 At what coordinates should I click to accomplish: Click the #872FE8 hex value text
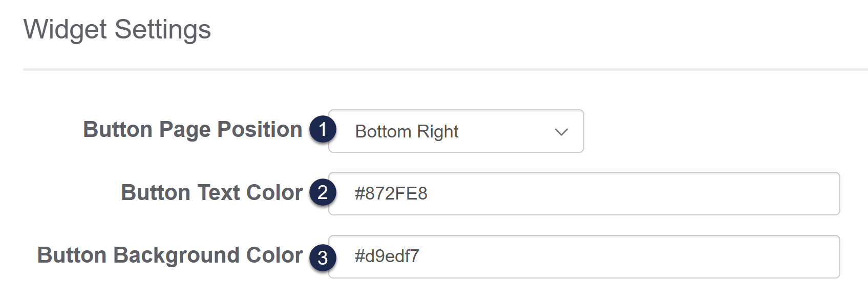tap(391, 194)
